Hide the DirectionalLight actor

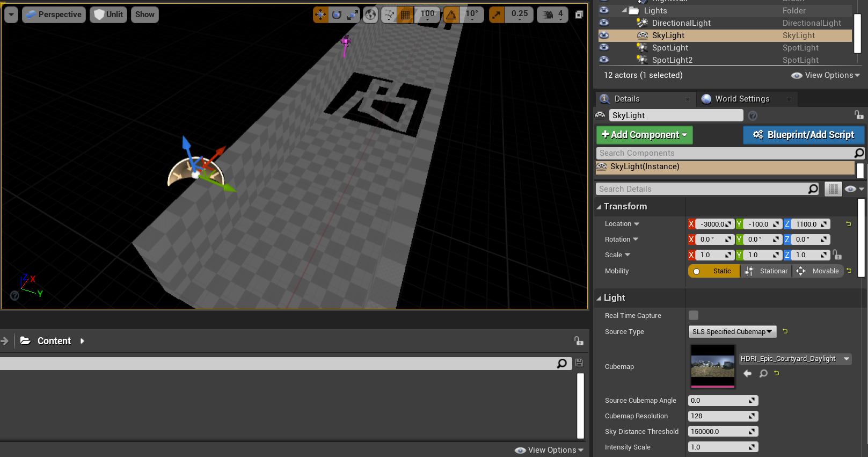[x=604, y=23]
